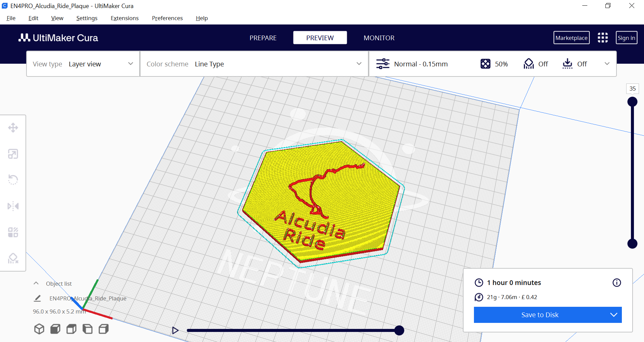This screenshot has width=644, height=342.
Task: Click the UltiMaker Cura logo
Action: (58, 38)
